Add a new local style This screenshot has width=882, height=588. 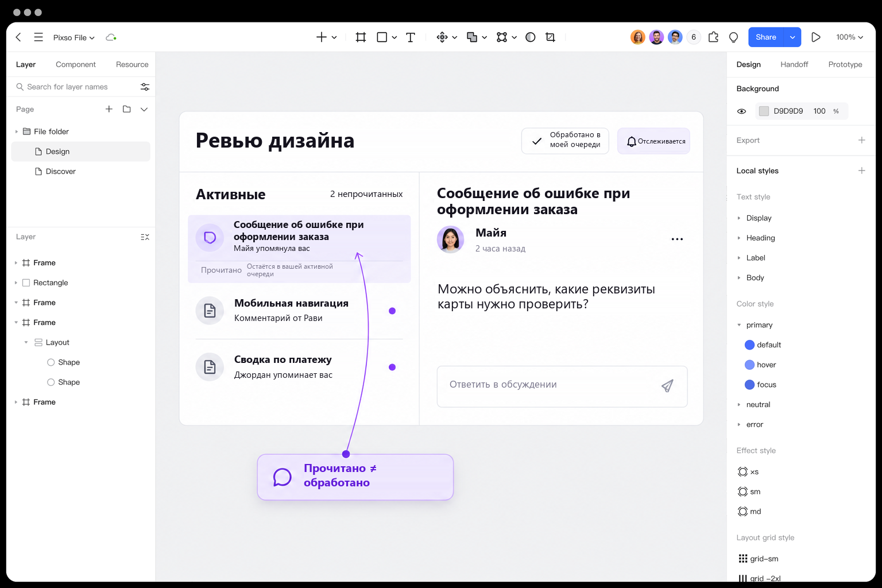pyautogui.click(x=861, y=171)
